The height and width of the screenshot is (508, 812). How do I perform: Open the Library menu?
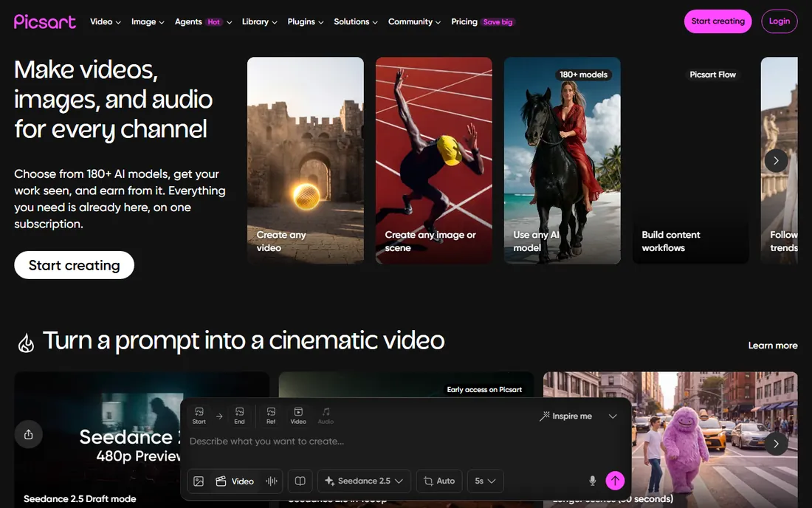(x=259, y=21)
